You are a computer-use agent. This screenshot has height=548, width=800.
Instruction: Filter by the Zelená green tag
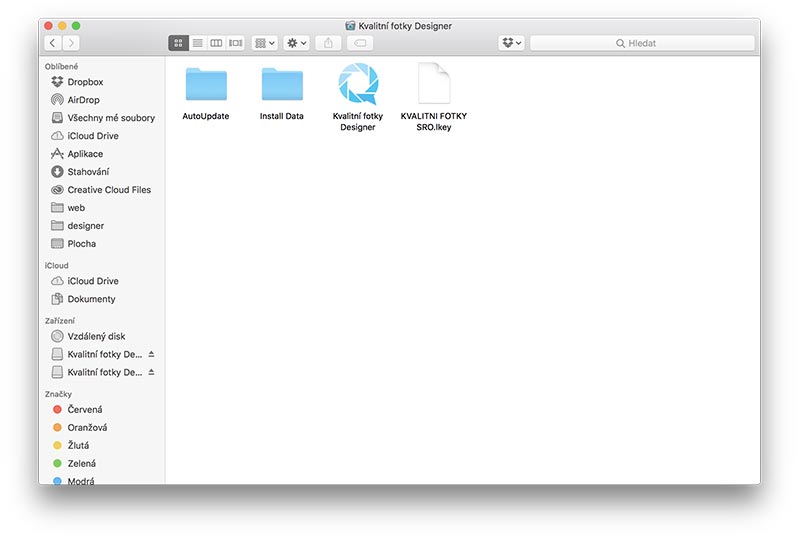tap(82, 463)
